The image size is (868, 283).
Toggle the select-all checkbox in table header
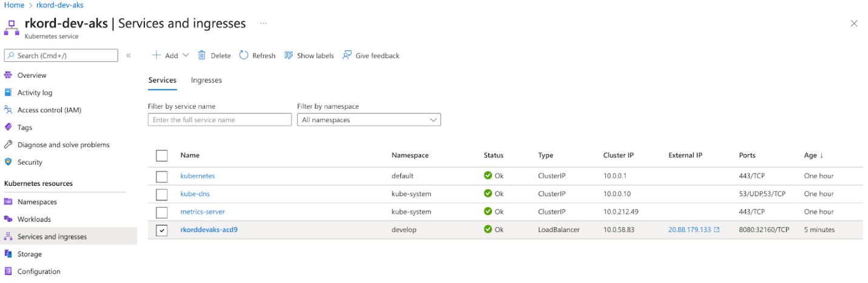[x=161, y=155]
